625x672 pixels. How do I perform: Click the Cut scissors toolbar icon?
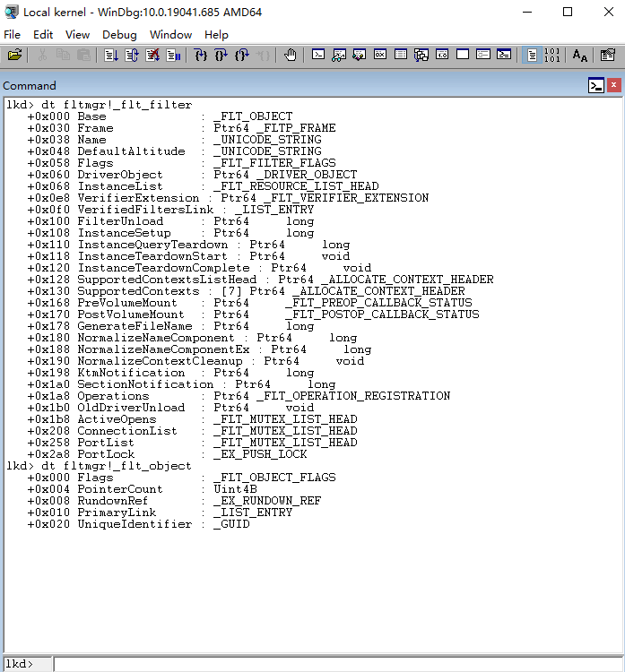[x=42, y=55]
